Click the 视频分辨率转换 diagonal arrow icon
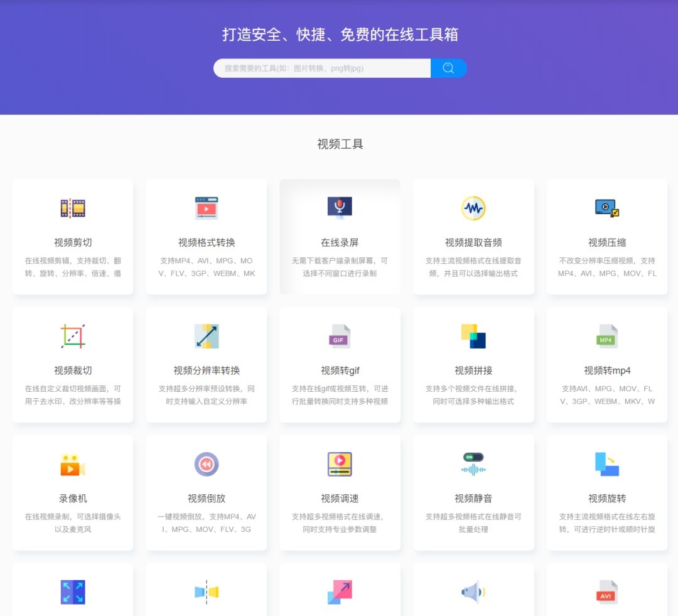The image size is (678, 616). click(x=207, y=336)
